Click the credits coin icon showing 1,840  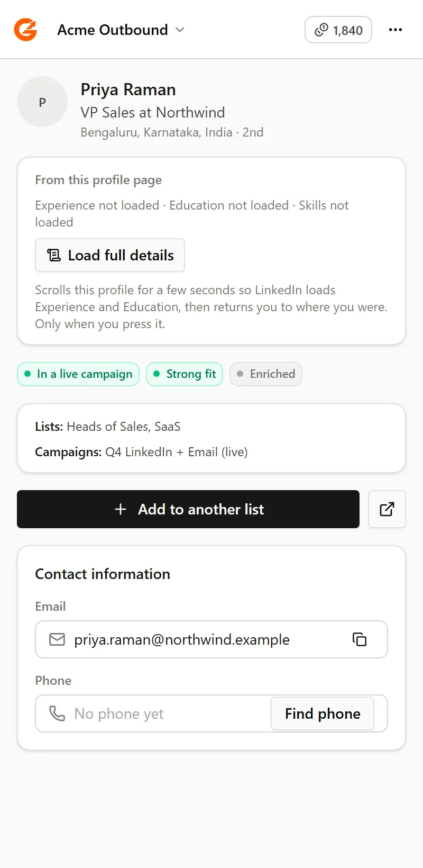[321, 30]
